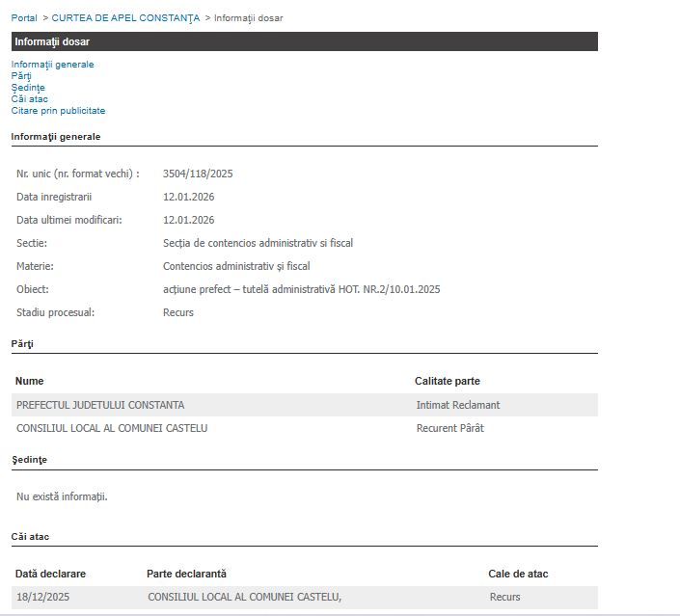The height and width of the screenshot is (616, 680).
Task: Click the Cale de atac column header
Action: (x=518, y=574)
